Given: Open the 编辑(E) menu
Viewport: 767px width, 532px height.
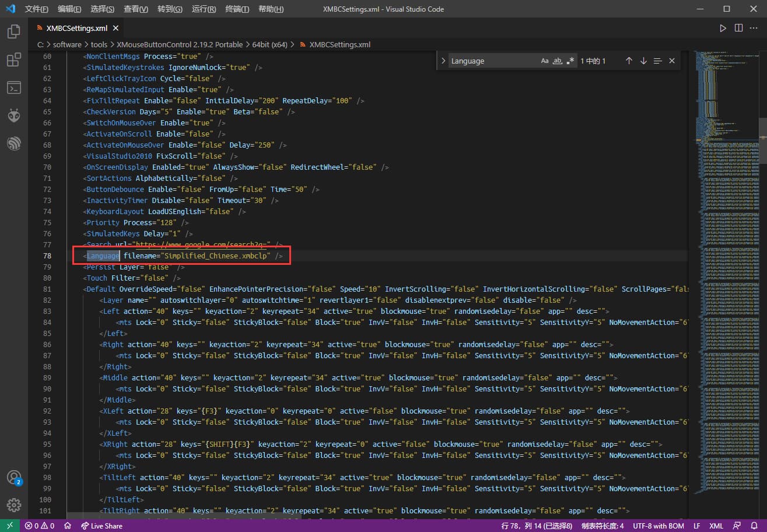Looking at the screenshot, I should click(70, 9).
